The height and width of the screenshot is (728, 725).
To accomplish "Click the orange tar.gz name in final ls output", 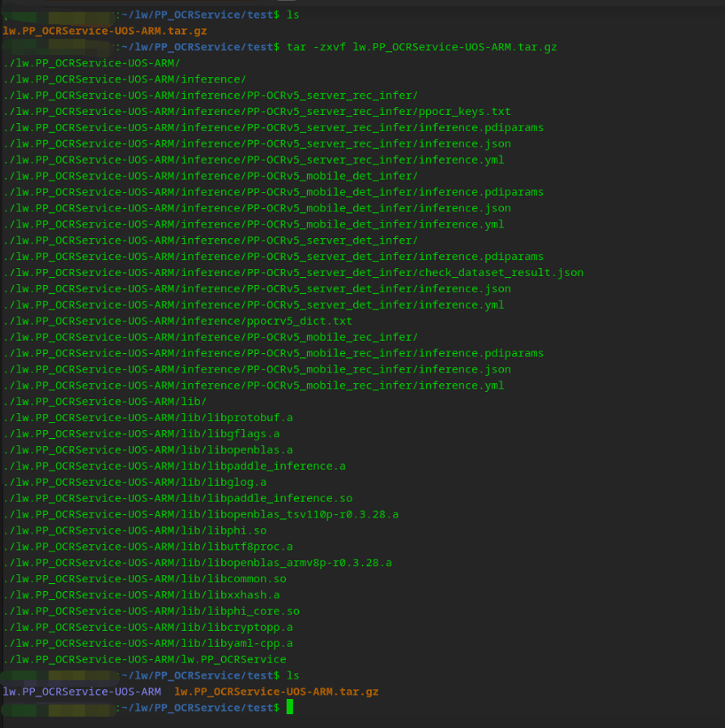I will pyautogui.click(x=276, y=692).
